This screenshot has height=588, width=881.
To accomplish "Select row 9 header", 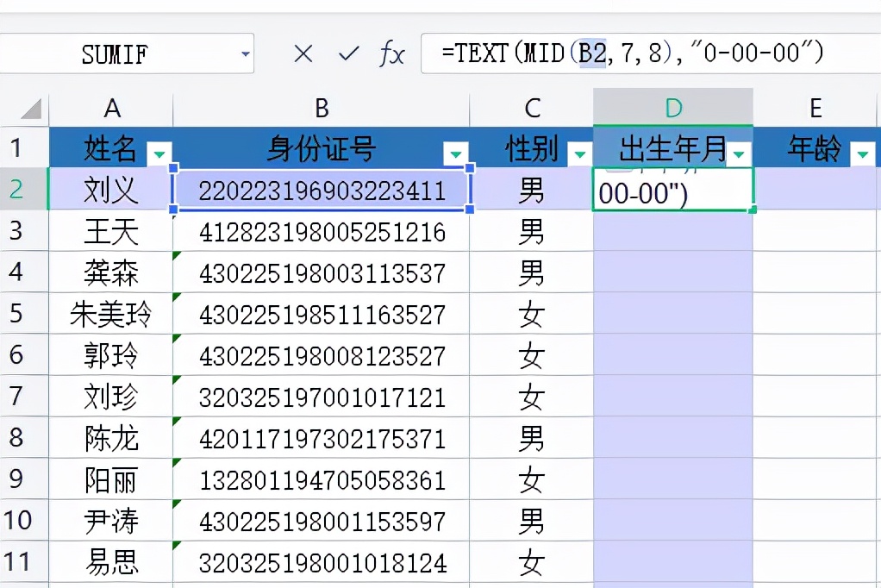I will tap(24, 479).
